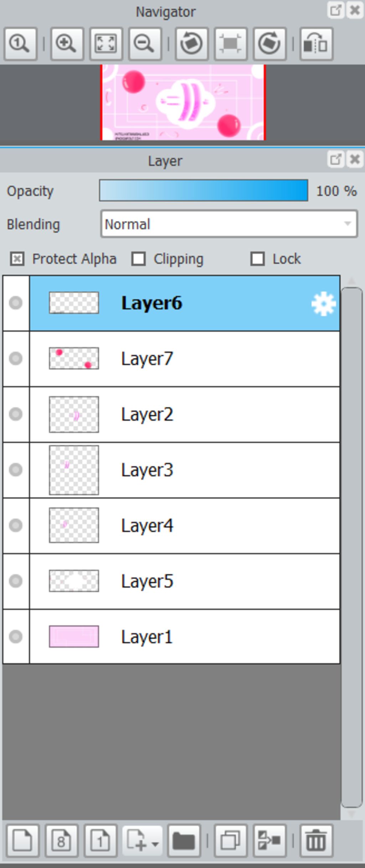This screenshot has width=365, height=868.
Task: Click the layer Opacity slider bar
Action: point(203,191)
